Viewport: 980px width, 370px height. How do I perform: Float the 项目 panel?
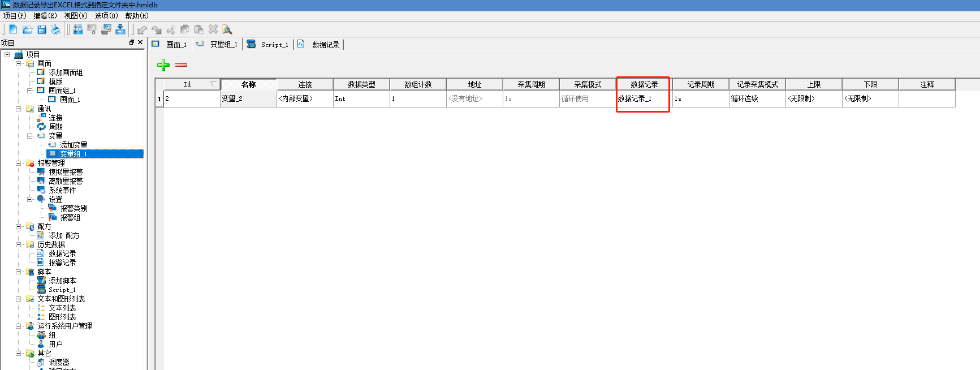click(x=132, y=42)
